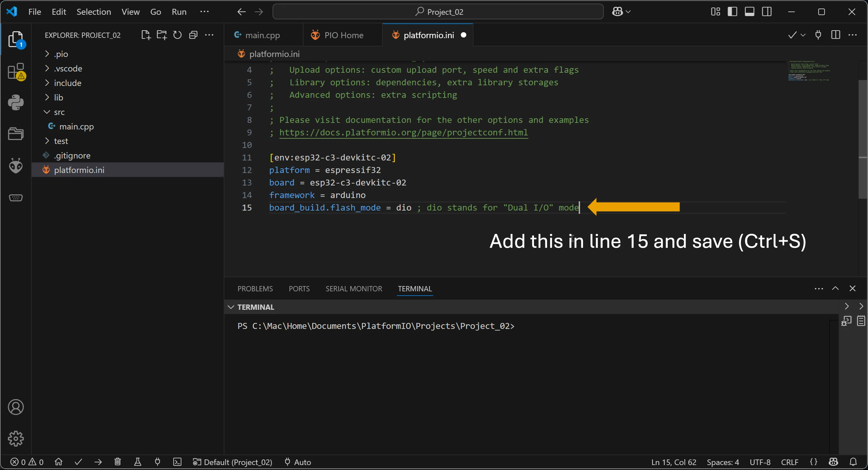This screenshot has width=868, height=470.
Task: Click the editor vertical scrollbar
Action: click(x=863, y=140)
